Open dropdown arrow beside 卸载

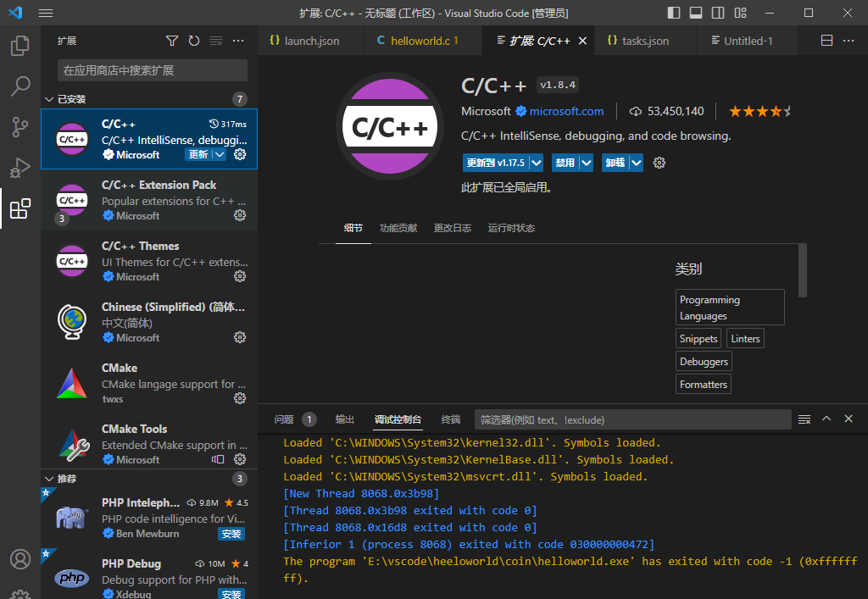click(x=636, y=163)
